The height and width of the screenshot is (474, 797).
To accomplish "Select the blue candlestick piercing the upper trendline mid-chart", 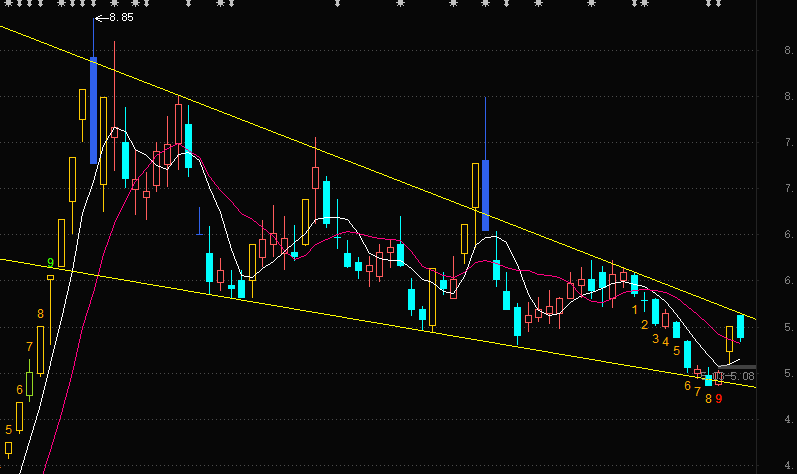I will (x=485, y=195).
